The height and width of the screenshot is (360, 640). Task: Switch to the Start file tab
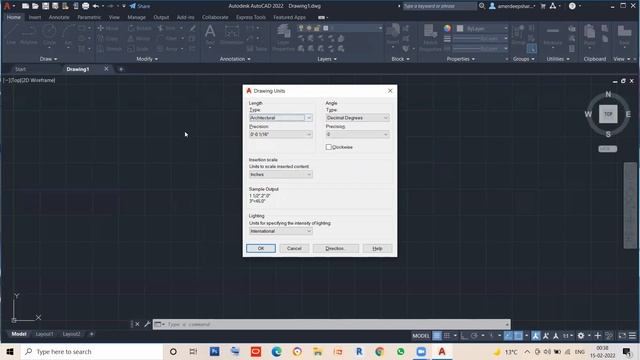pos(20,69)
